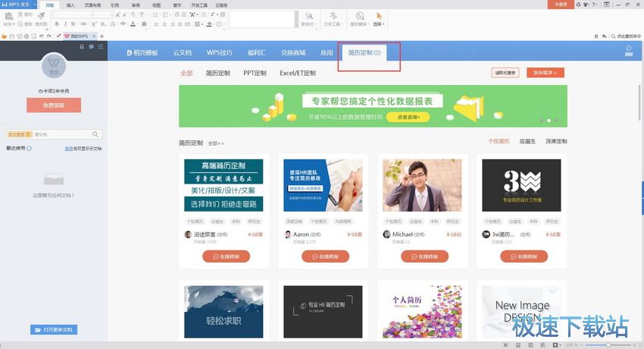This screenshot has height=349, width=644.
Task: Click the user avatar circle
Action: (x=54, y=66)
